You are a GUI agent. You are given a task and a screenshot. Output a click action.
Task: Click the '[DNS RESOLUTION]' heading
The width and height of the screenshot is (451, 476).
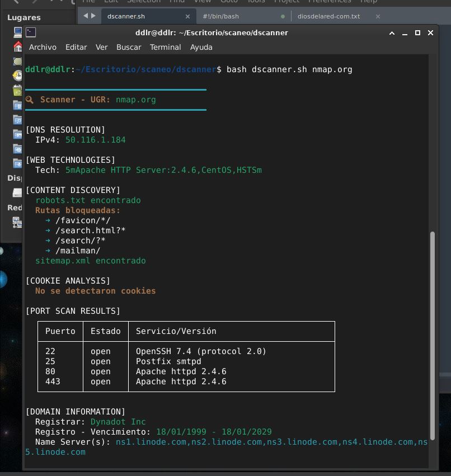click(65, 130)
